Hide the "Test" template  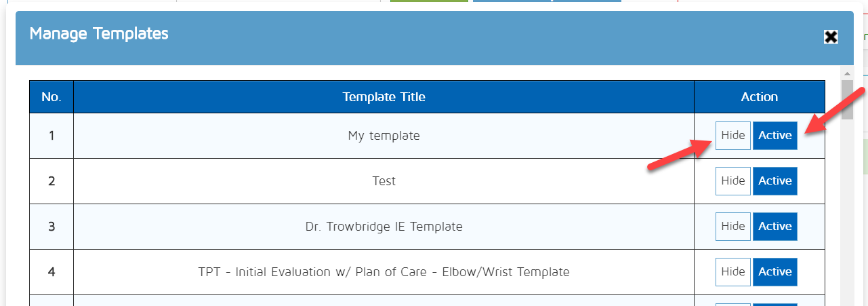tap(732, 181)
